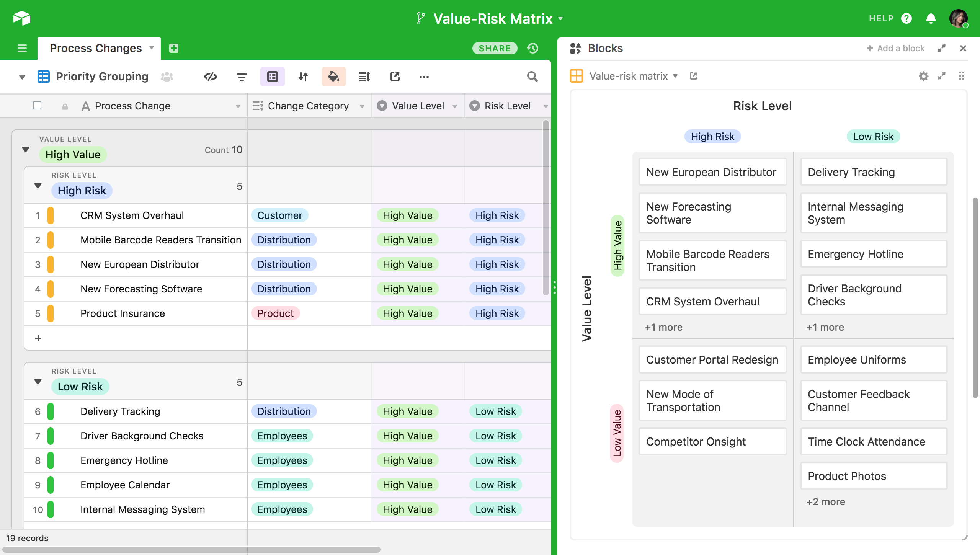Image resolution: width=980 pixels, height=555 pixels.
Task: Open the Change Category column dropdown
Action: click(x=362, y=106)
